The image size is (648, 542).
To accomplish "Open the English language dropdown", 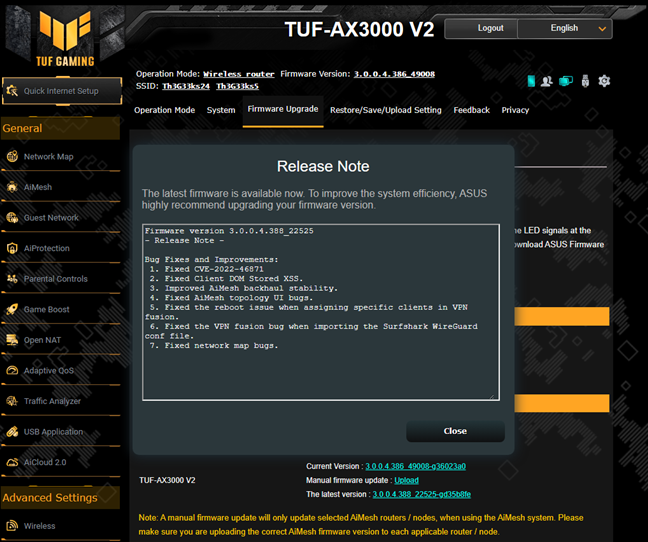I will (x=565, y=28).
